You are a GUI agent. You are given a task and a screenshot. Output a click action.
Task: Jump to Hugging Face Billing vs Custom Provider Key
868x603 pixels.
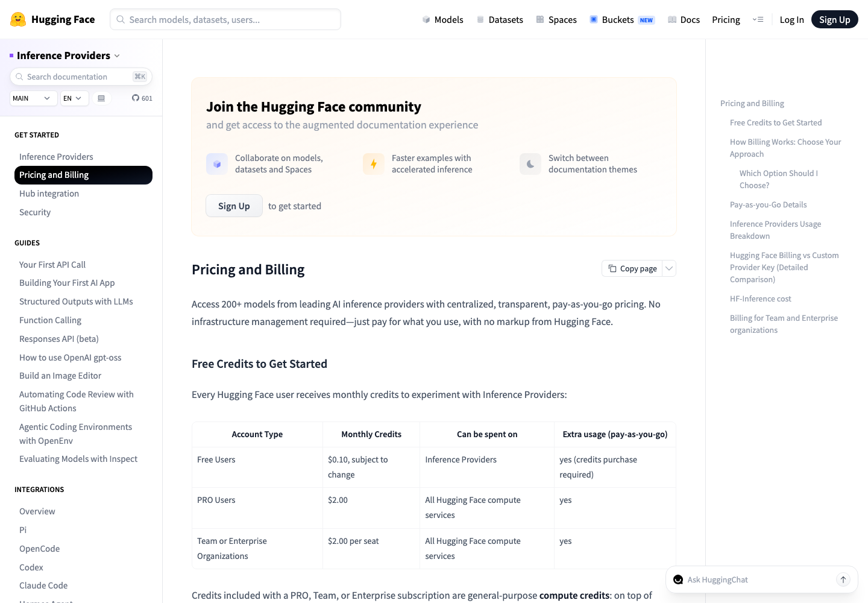pos(784,268)
